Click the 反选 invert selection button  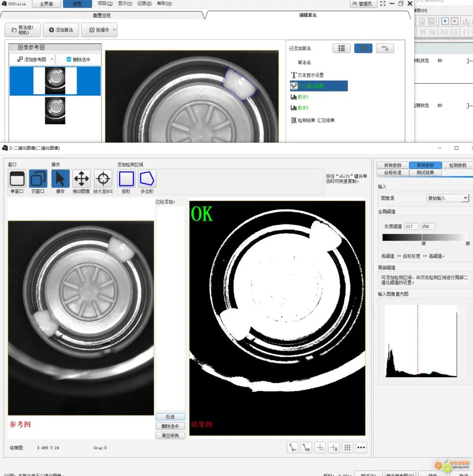[x=170, y=416]
